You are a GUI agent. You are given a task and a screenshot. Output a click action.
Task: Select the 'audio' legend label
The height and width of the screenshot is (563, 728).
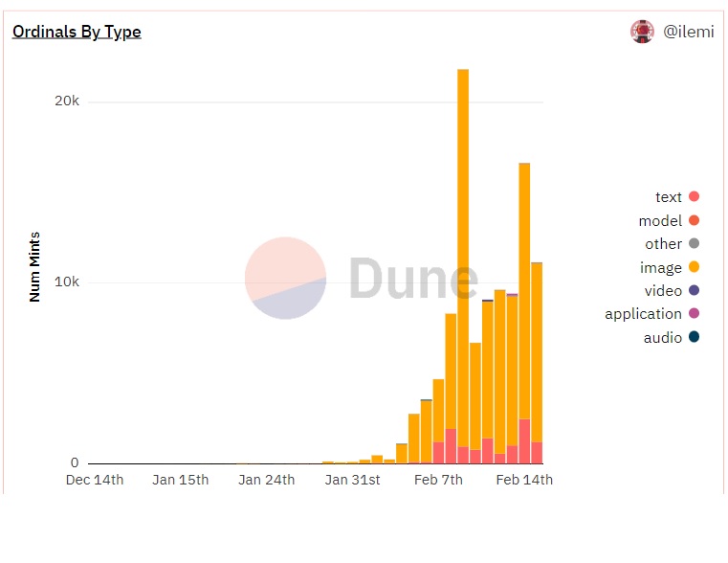point(663,338)
